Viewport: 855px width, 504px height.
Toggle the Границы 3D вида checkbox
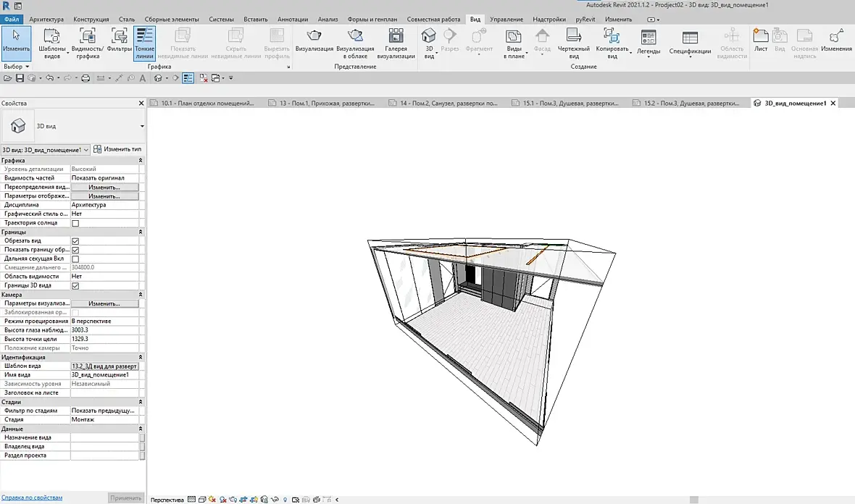point(75,285)
